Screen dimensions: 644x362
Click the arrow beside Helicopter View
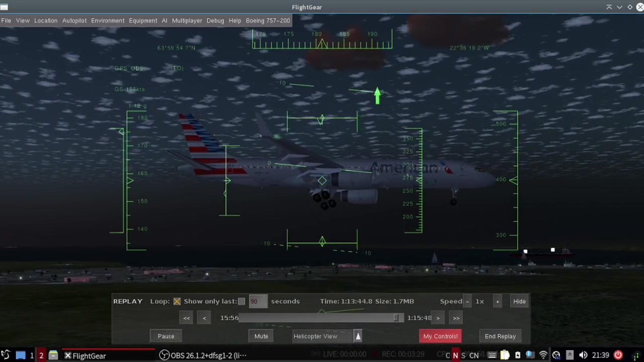click(x=358, y=336)
